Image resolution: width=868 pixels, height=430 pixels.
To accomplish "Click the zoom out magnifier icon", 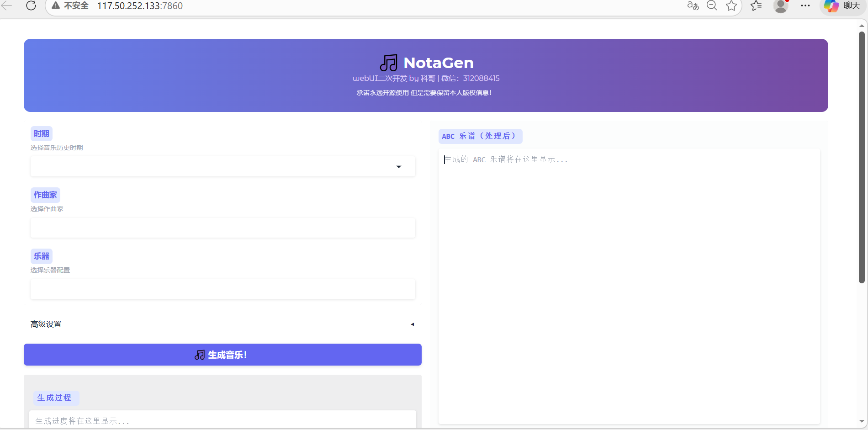I will point(712,6).
